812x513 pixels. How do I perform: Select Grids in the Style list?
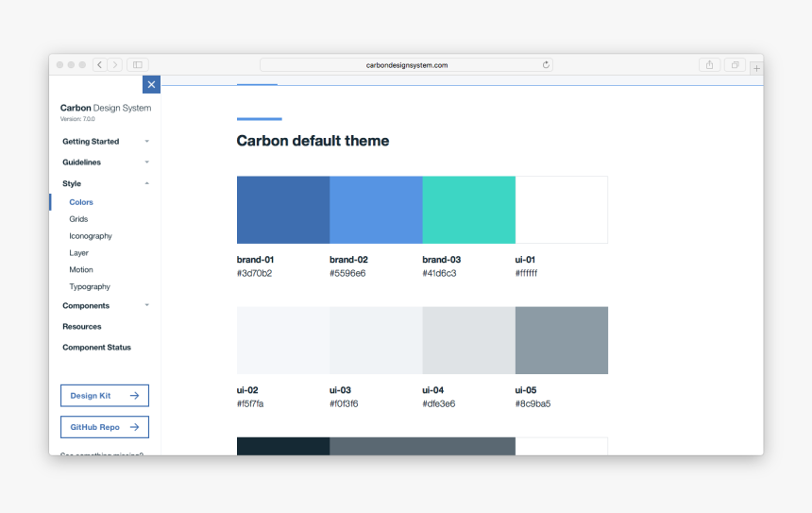click(x=78, y=219)
